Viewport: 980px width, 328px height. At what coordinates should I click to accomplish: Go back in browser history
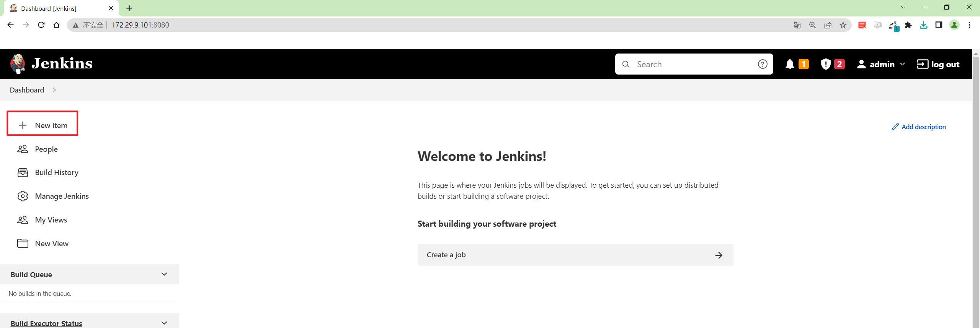(x=10, y=25)
